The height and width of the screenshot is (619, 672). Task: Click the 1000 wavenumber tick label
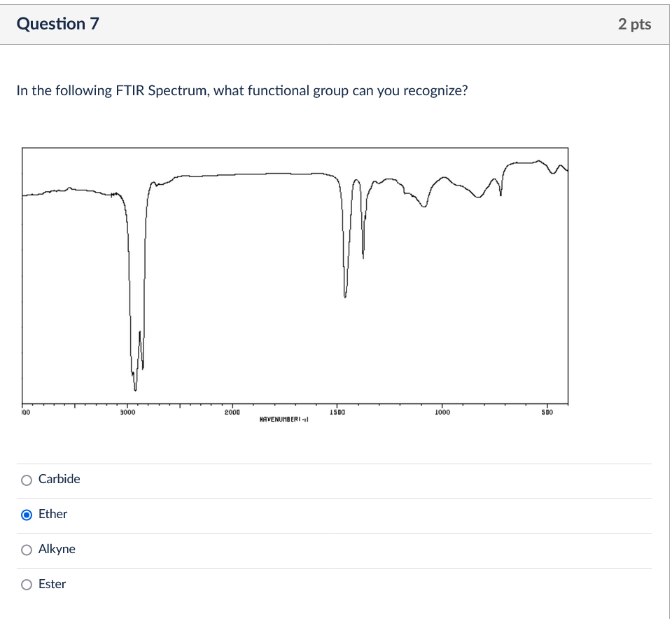(x=442, y=412)
